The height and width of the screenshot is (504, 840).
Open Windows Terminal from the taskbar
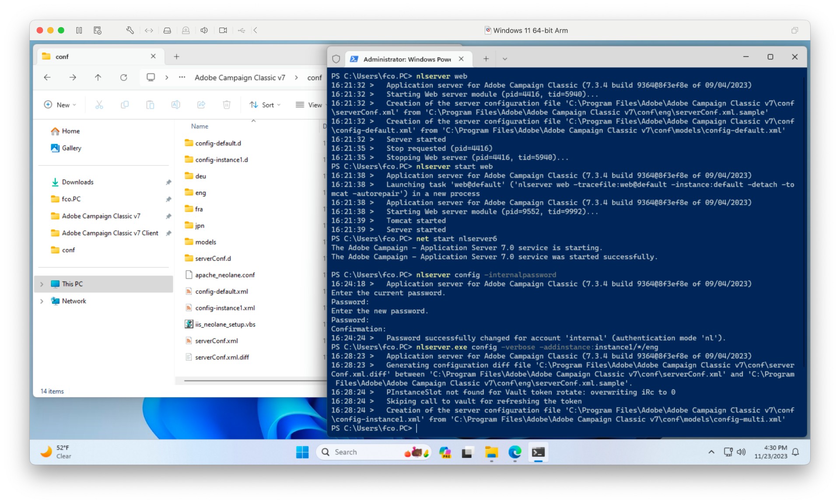click(x=538, y=452)
